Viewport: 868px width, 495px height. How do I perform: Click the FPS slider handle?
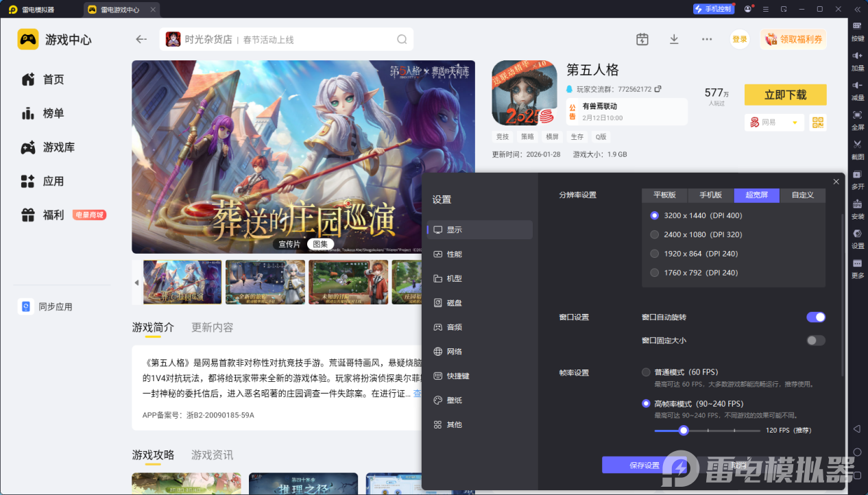[683, 431]
